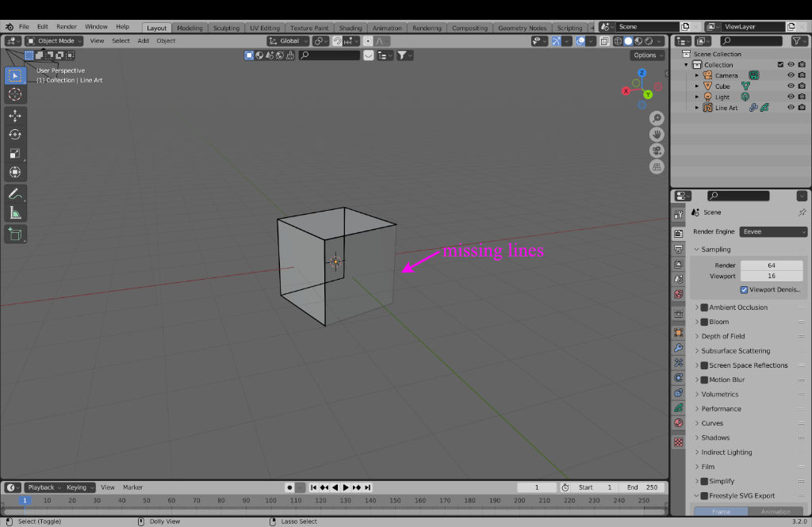
Task: Hide the Cube in the outliner
Action: 791,86
